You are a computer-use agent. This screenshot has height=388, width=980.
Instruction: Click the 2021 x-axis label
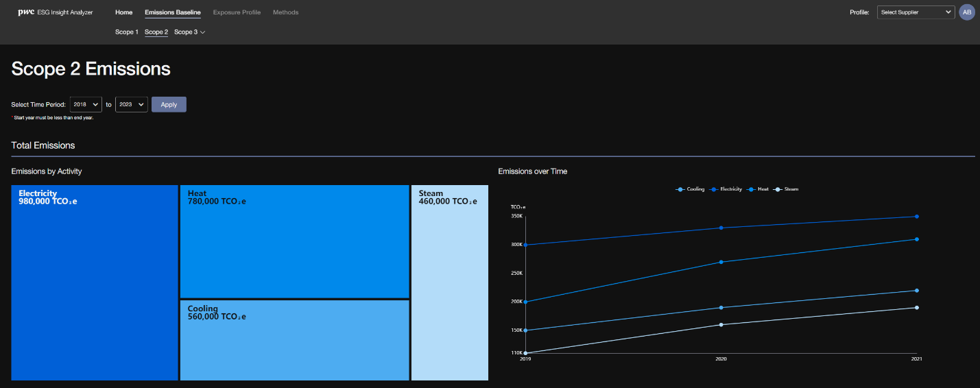(x=917, y=359)
